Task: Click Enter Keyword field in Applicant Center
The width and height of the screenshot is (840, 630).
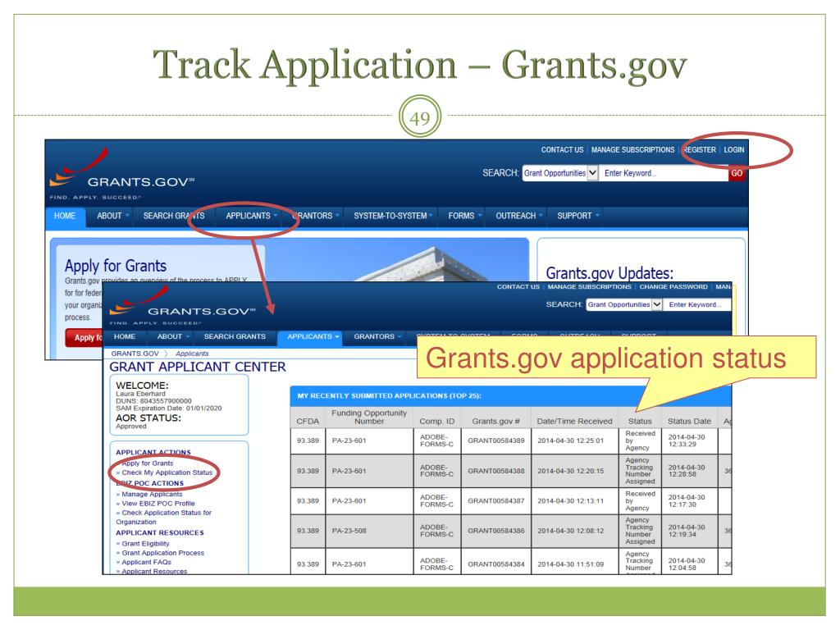Action: tap(697, 304)
